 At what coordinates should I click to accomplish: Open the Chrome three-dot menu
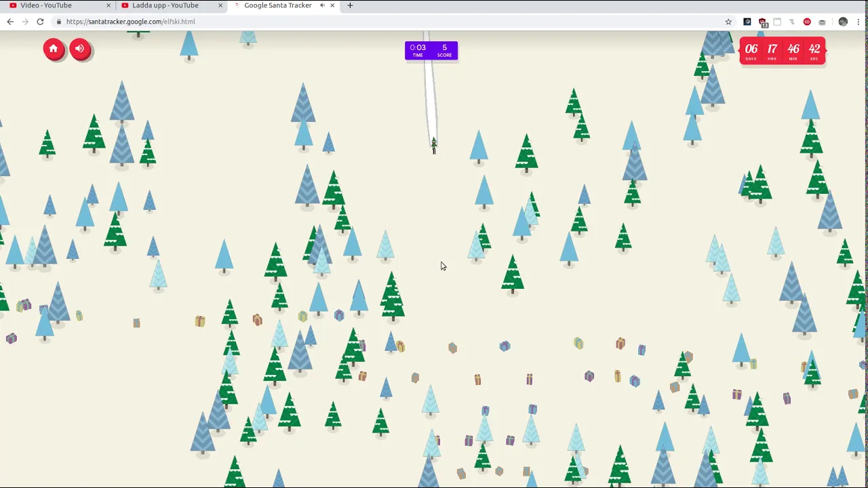pos(859,22)
